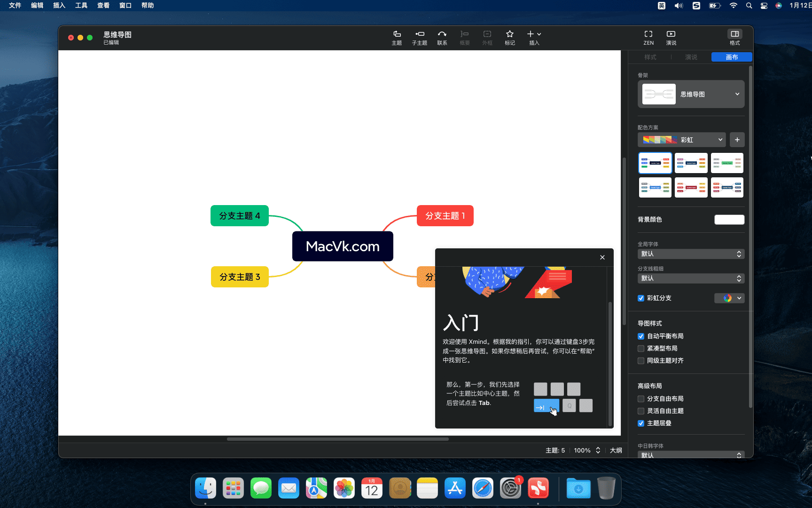Viewport: 812px width, 508px height.
Task: Open Control Center in the menu bar
Action: 764,6
